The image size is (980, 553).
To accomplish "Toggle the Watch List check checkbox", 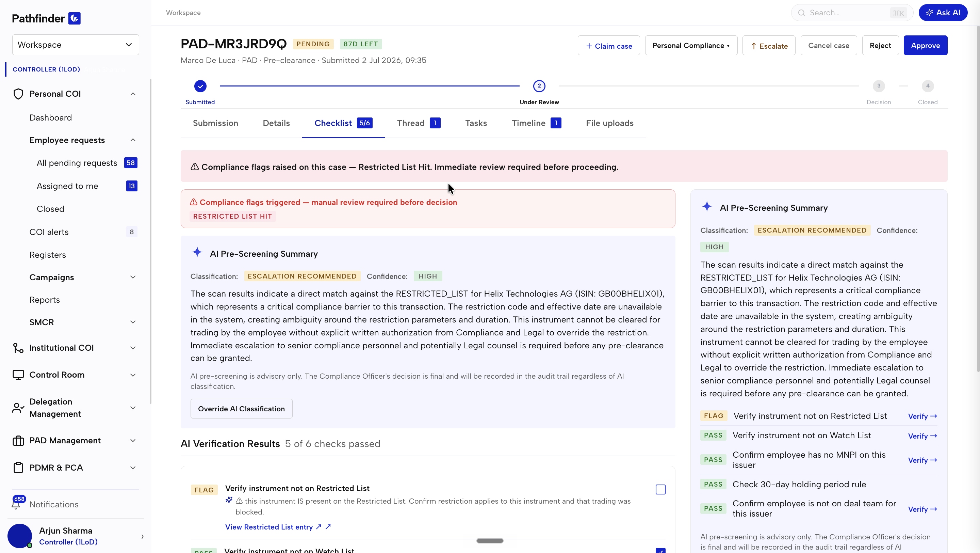I will 660,550.
